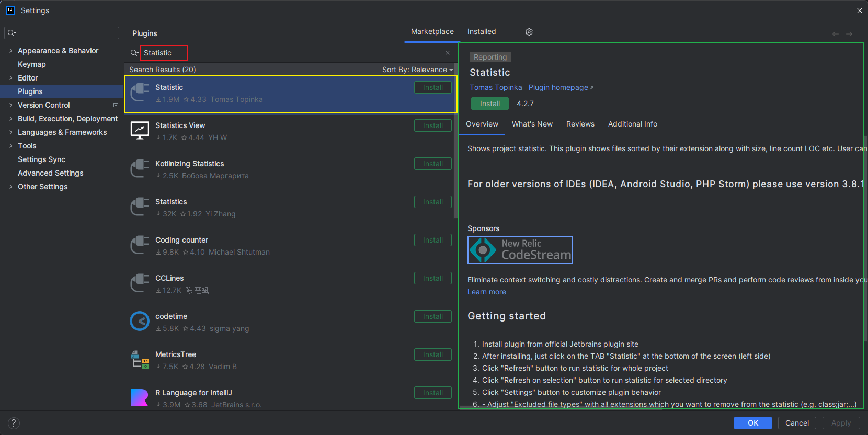Expand Appearance & Behavior settings
Image resolution: width=868 pixels, height=435 pixels.
coord(10,51)
